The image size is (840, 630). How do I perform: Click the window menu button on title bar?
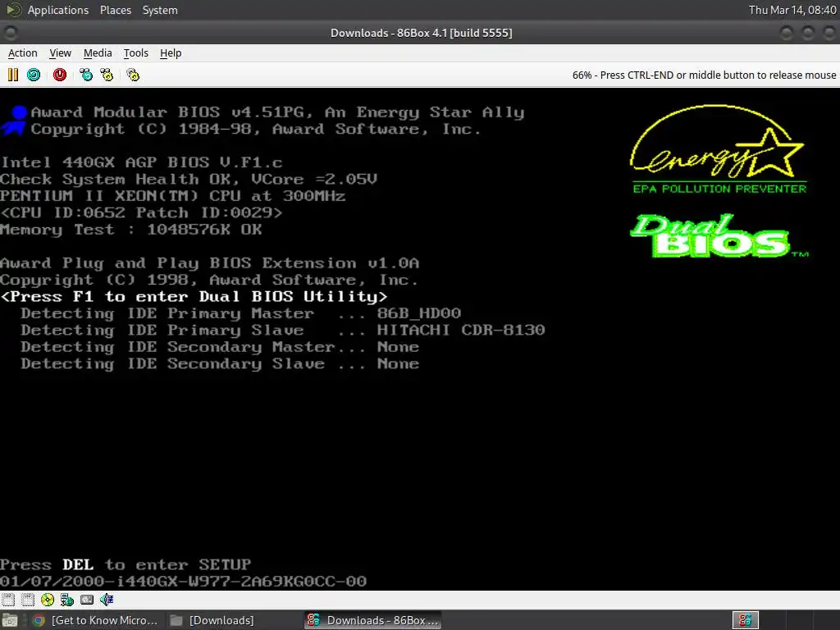pos(11,33)
